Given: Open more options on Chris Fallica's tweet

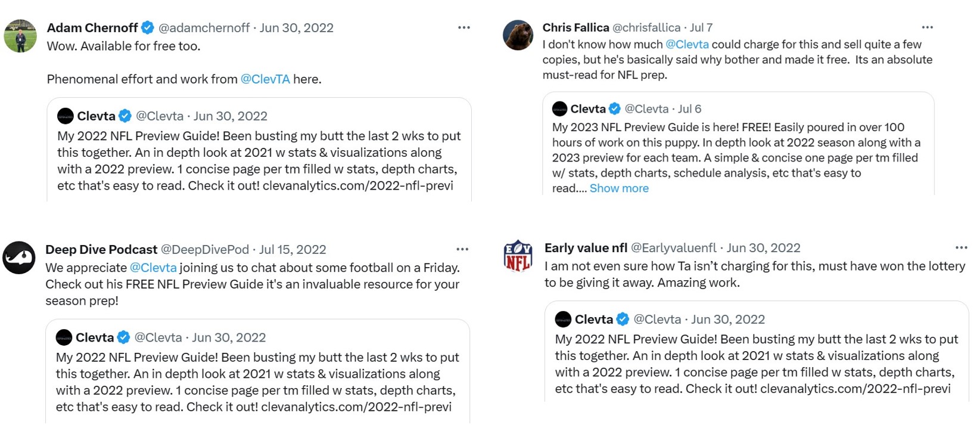Looking at the screenshot, I should pyautogui.click(x=927, y=27).
